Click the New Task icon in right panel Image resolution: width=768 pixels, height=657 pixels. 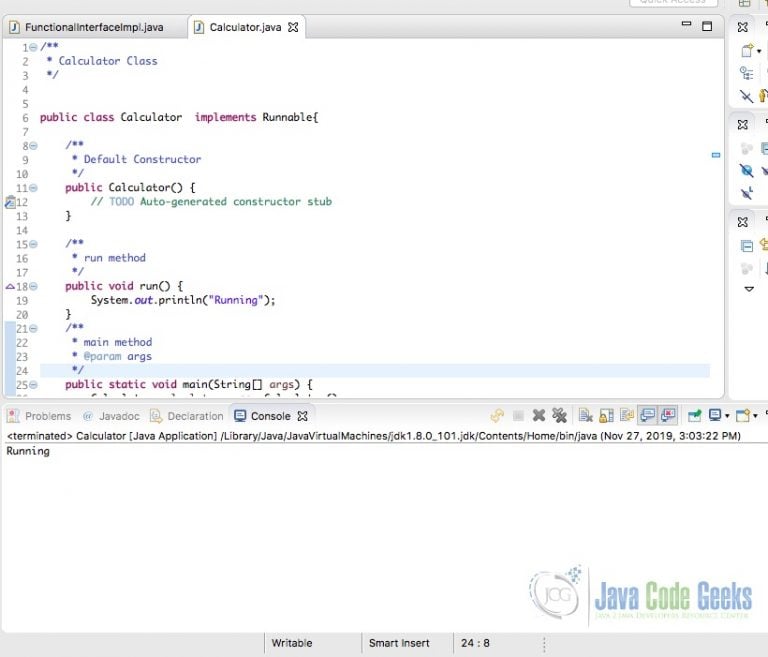(747, 50)
